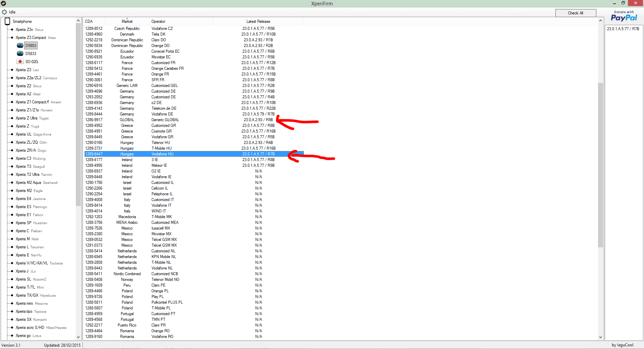Screen dimensions: 644x349
Task: Sort by the Market column header
Action: 127,21
